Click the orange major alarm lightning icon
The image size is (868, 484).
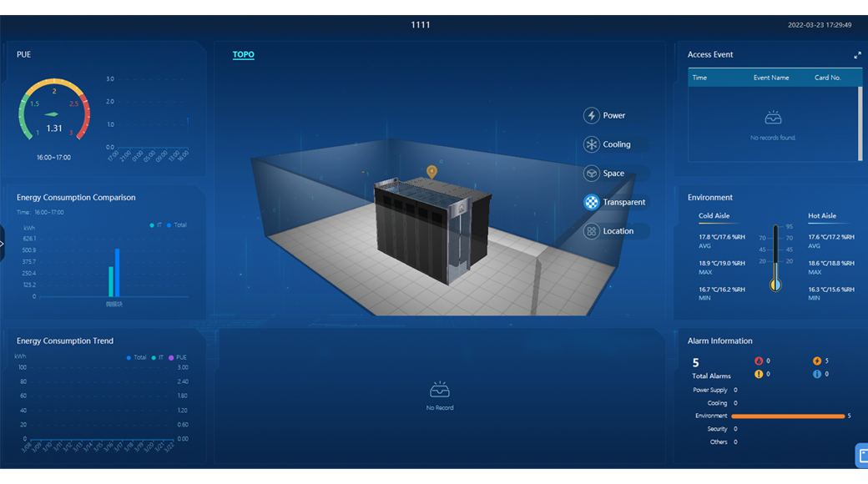tap(817, 361)
